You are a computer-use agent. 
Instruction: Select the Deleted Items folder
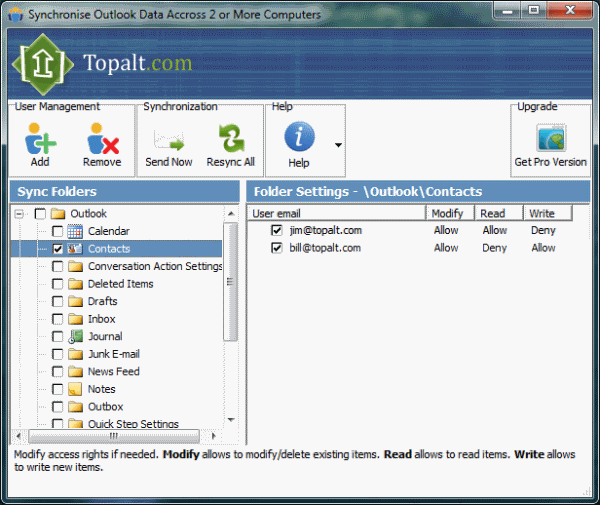[120, 284]
